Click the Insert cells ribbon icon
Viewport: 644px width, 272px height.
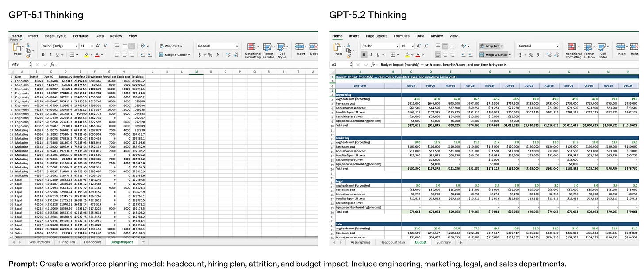point(621,48)
